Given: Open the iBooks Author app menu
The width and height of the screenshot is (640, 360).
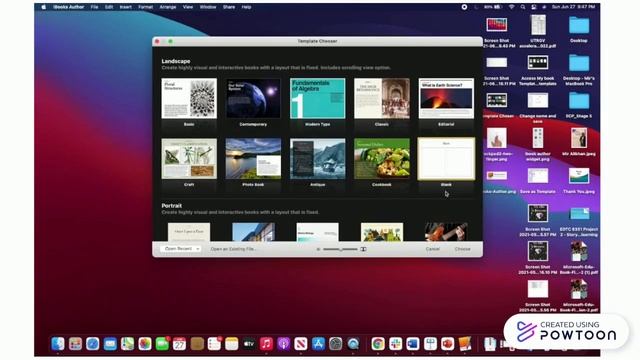Looking at the screenshot, I should pos(69,7).
